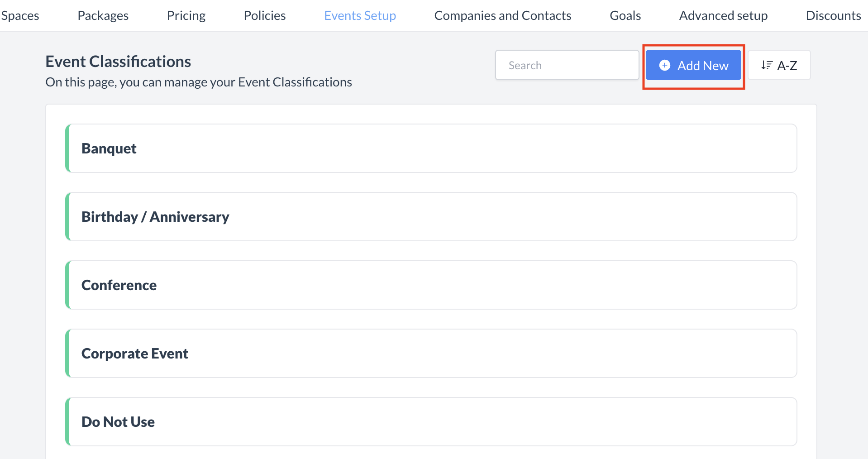Open the Advanced setup tab
This screenshot has height=459, width=868.
coord(723,15)
